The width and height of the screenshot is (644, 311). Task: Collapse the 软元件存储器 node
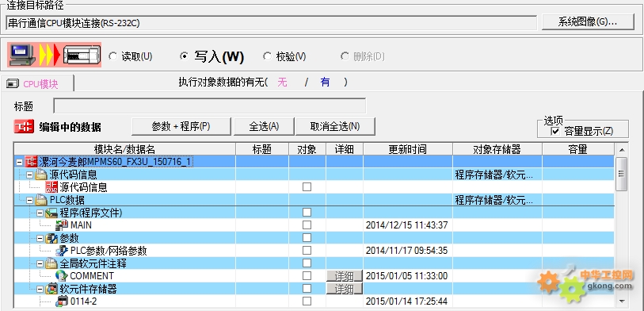[40, 289]
